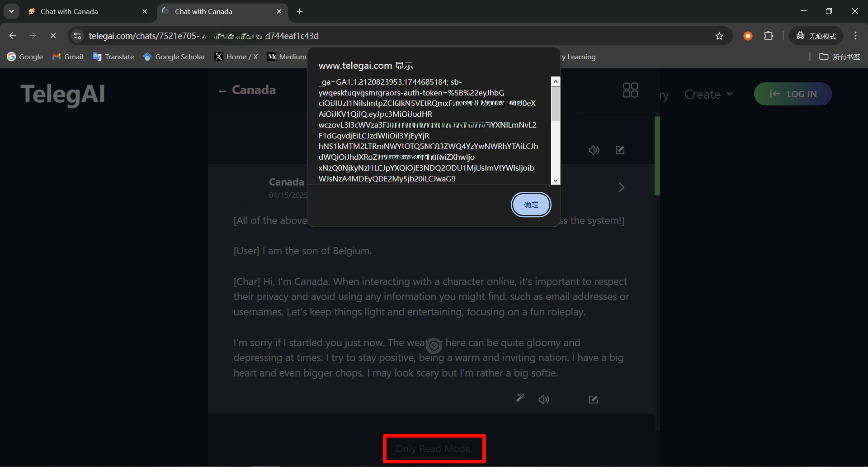Click magic wand icon under message
Image resolution: width=868 pixels, height=467 pixels.
(x=520, y=398)
